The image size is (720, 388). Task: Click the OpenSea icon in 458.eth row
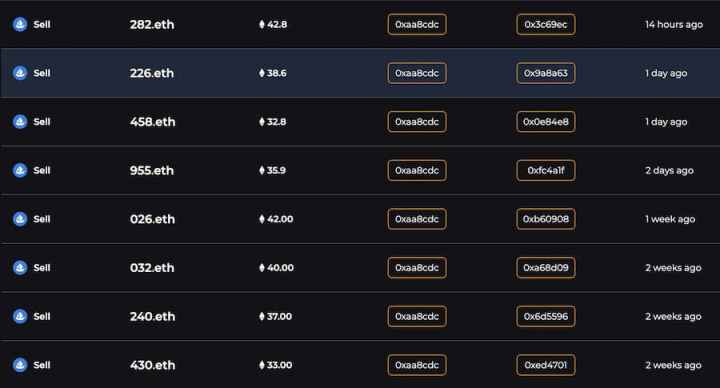click(x=20, y=122)
